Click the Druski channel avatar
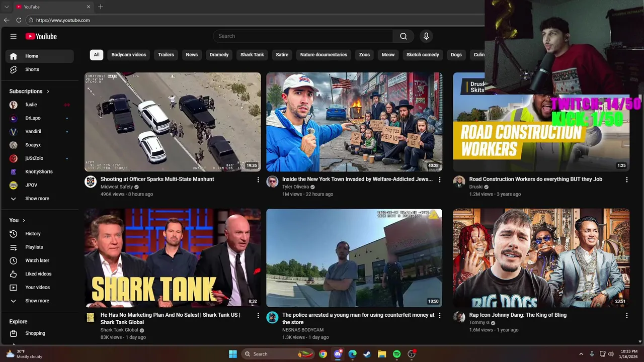Screen dimensions: 644x362 pos(459,182)
